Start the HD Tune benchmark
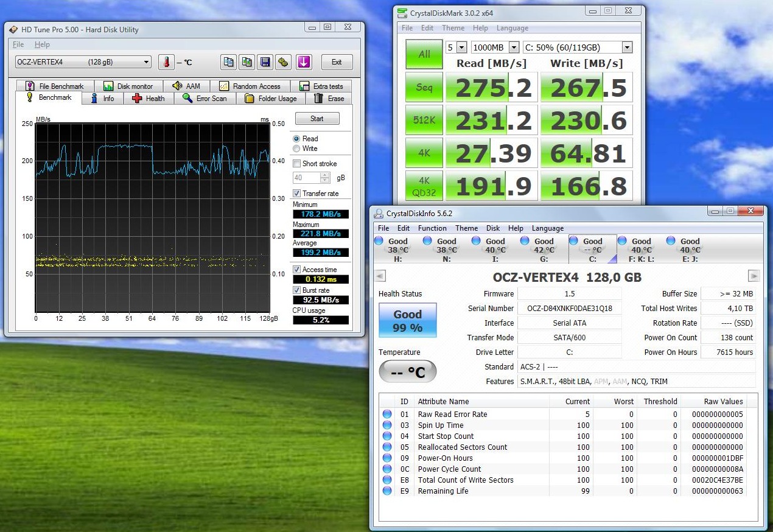 tap(317, 119)
